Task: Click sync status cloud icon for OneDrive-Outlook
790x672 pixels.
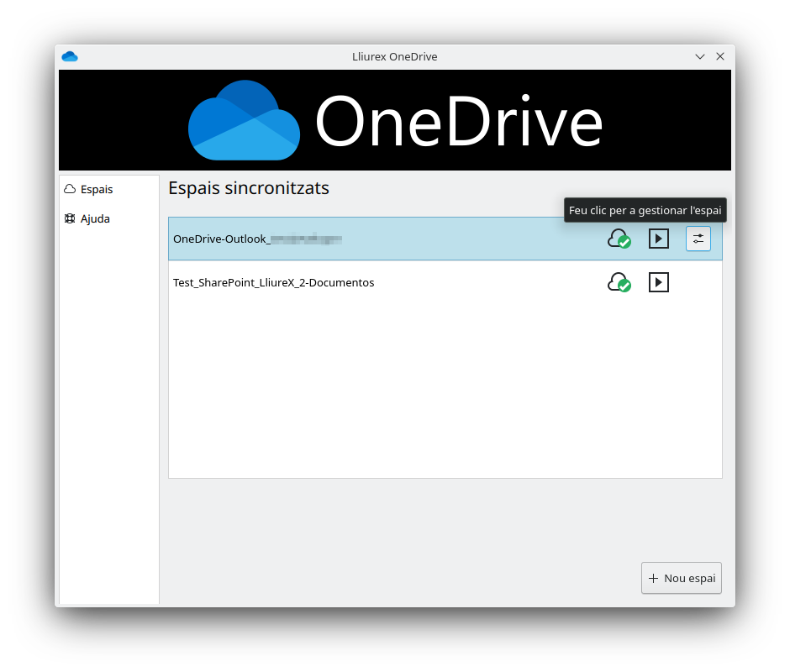Action: click(x=619, y=239)
